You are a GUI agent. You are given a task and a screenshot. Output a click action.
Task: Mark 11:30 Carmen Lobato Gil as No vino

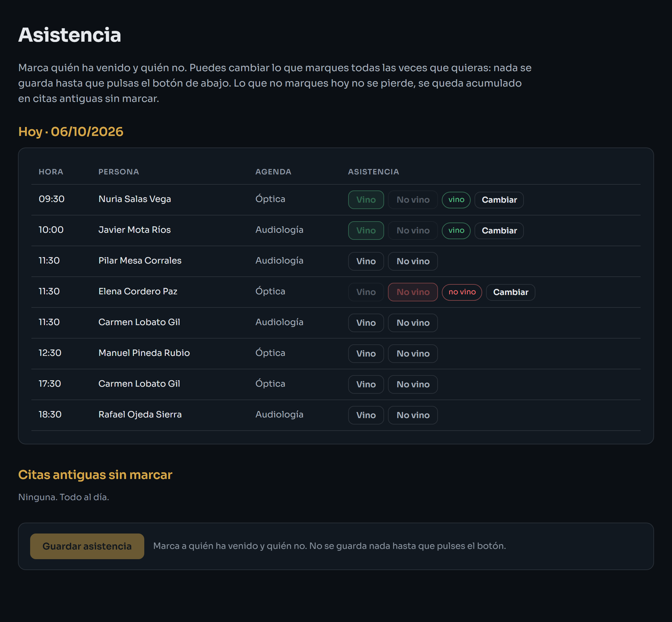413,323
